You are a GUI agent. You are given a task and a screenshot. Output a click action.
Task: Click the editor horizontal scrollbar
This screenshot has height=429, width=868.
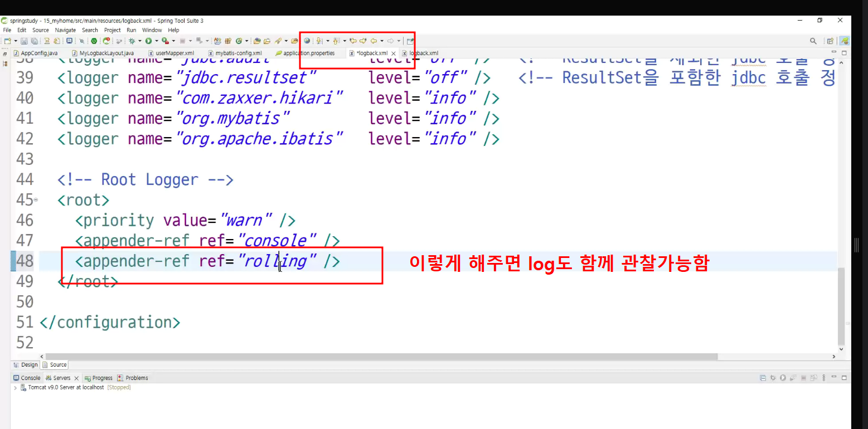point(382,357)
